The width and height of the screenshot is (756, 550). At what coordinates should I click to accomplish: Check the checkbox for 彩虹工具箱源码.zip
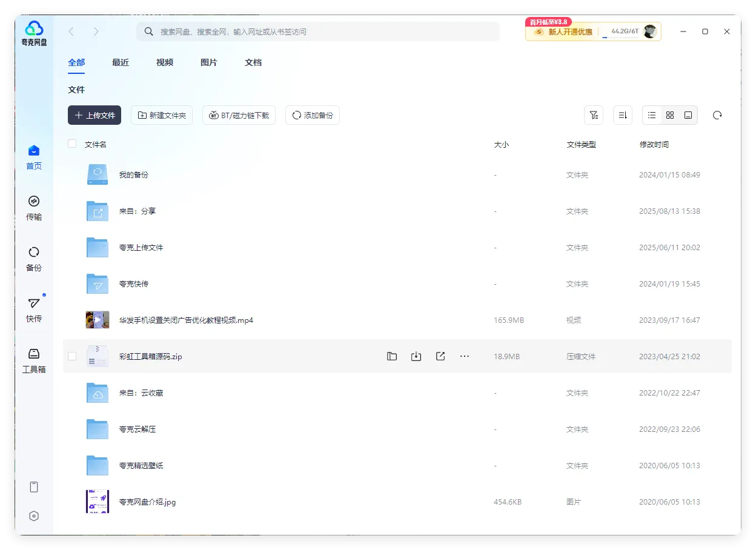72,356
